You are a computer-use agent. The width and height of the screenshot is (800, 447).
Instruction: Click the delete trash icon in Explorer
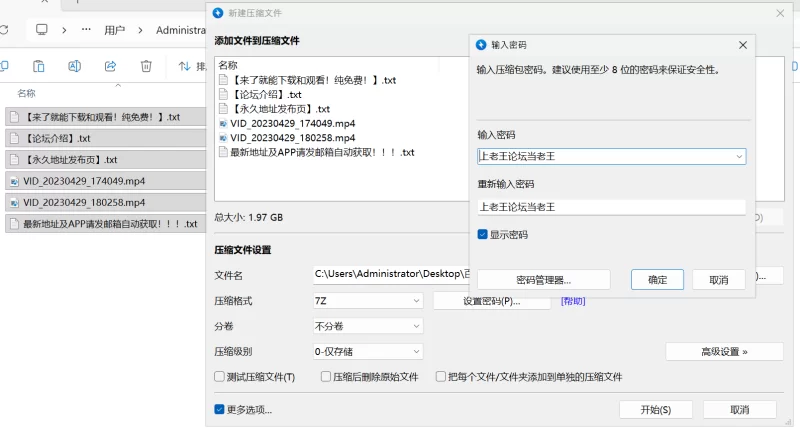[x=146, y=67]
